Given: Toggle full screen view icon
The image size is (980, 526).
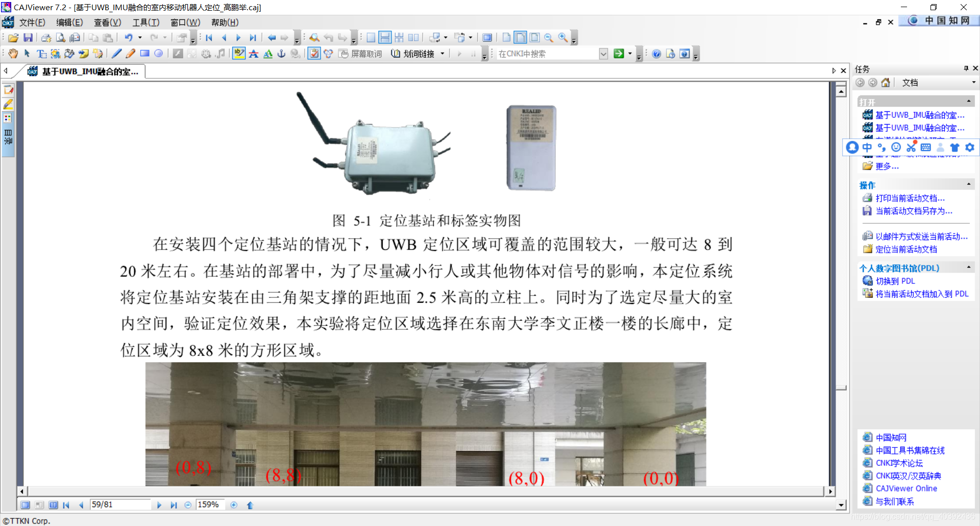Looking at the screenshot, I should point(487,38).
